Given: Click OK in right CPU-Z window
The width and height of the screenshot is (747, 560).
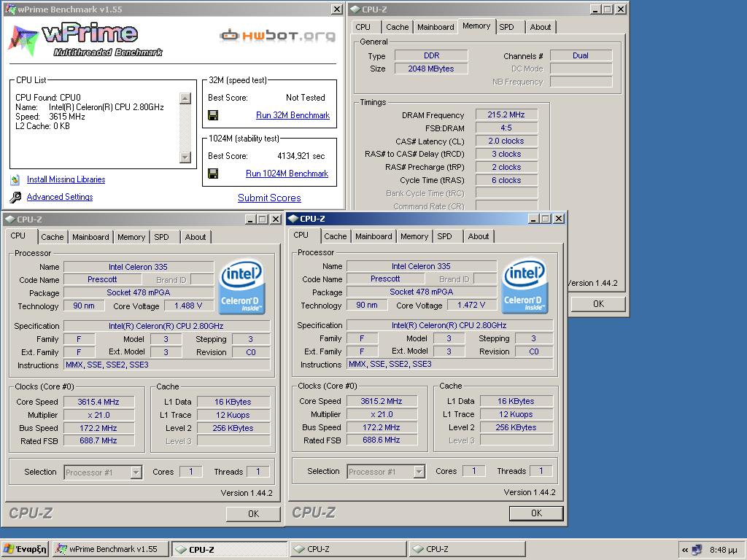Looking at the screenshot, I should (x=536, y=513).
